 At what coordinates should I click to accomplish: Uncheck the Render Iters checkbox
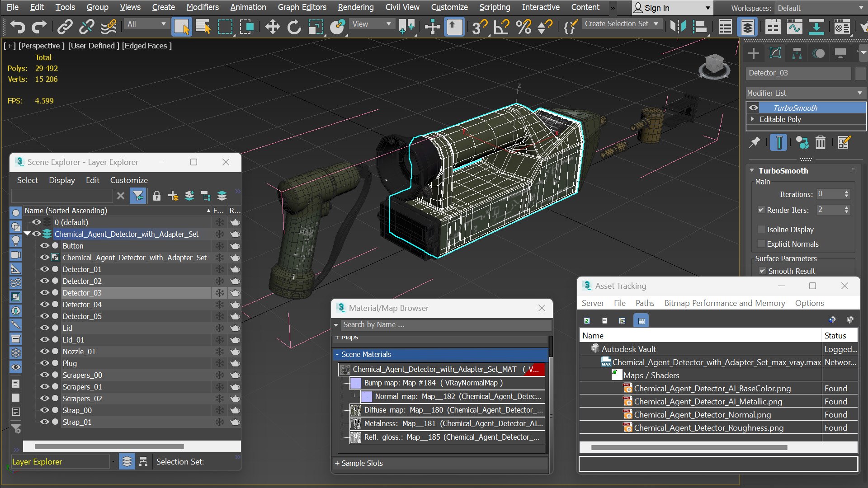(761, 210)
